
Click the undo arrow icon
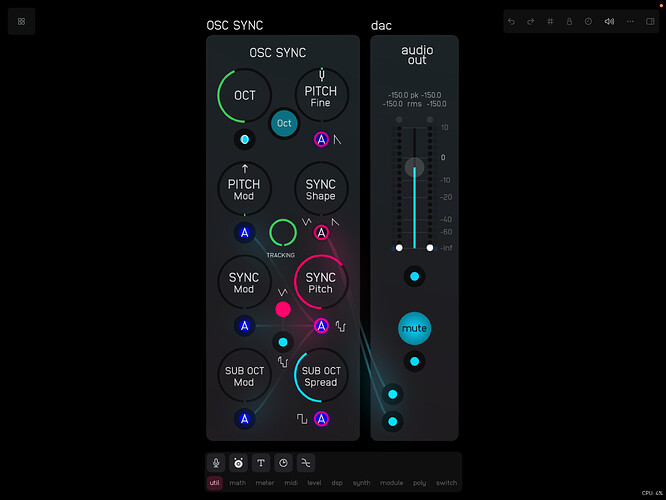click(x=512, y=21)
